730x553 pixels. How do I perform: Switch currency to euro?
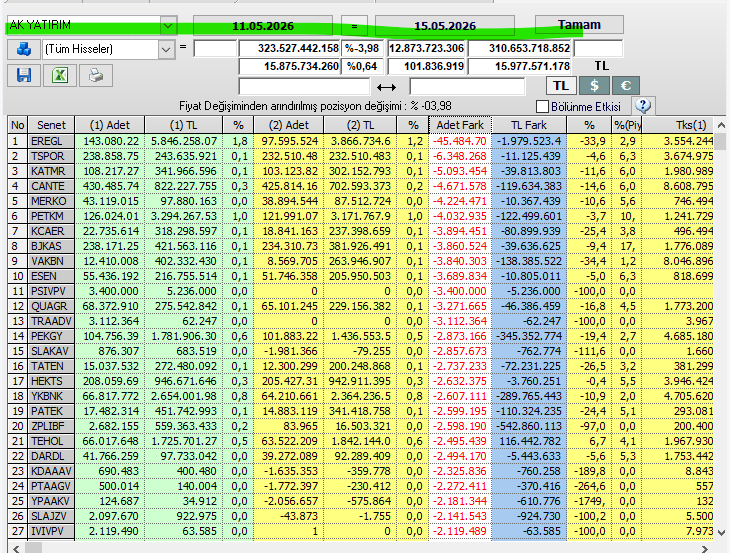(626, 86)
